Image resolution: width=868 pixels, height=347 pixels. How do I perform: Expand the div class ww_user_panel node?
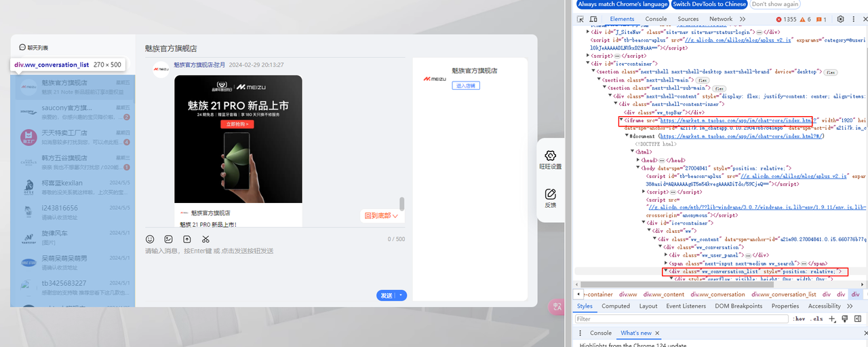click(665, 255)
